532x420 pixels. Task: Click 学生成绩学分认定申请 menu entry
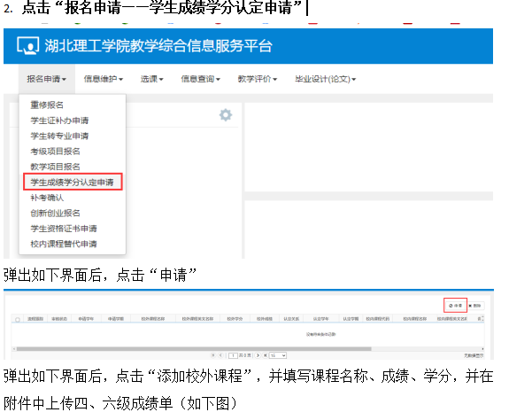click(72, 183)
